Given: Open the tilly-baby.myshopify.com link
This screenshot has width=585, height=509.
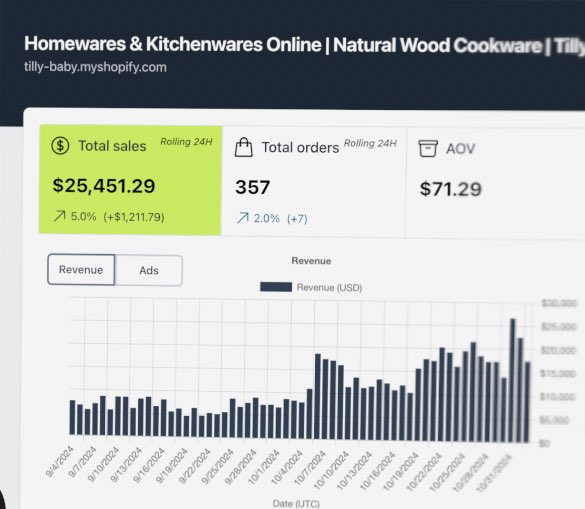Looking at the screenshot, I should click(x=95, y=67).
